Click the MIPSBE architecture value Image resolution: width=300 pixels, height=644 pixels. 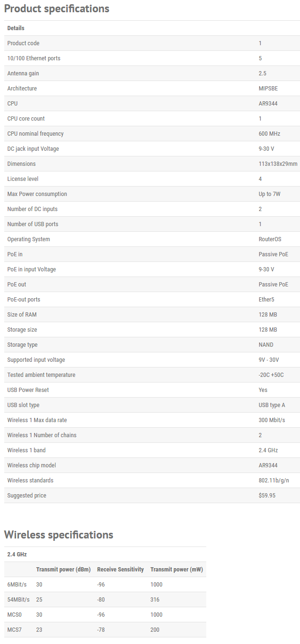(268, 89)
